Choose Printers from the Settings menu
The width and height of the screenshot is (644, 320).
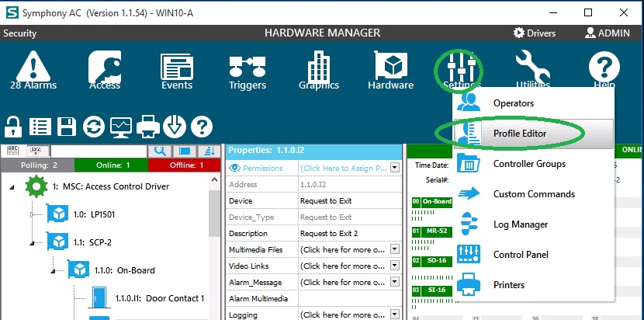(534, 285)
